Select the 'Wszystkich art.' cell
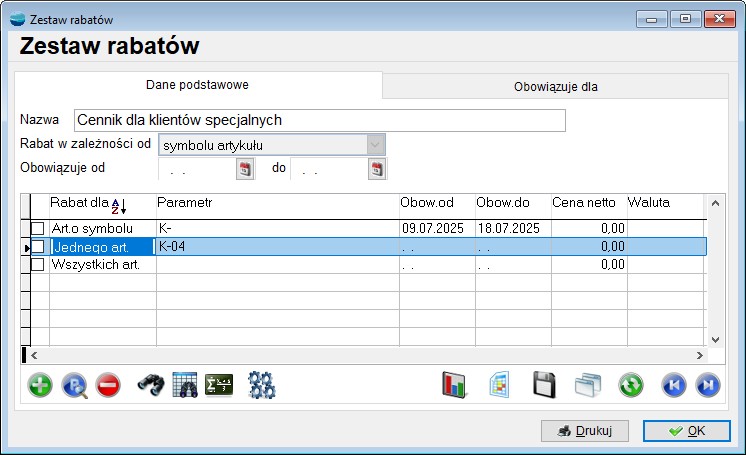This screenshot has width=746, height=455. point(103,265)
